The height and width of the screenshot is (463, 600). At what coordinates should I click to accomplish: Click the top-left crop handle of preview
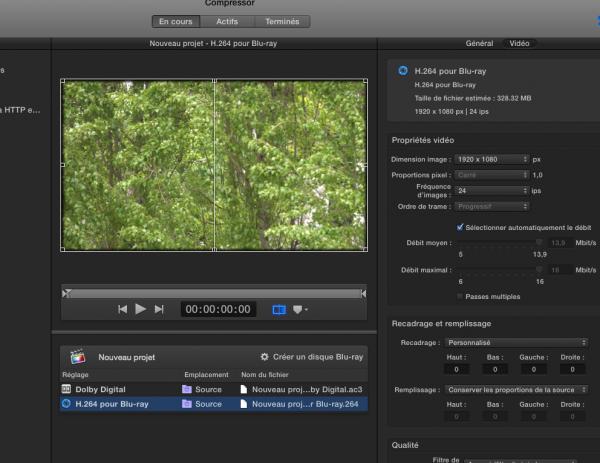pos(63,81)
